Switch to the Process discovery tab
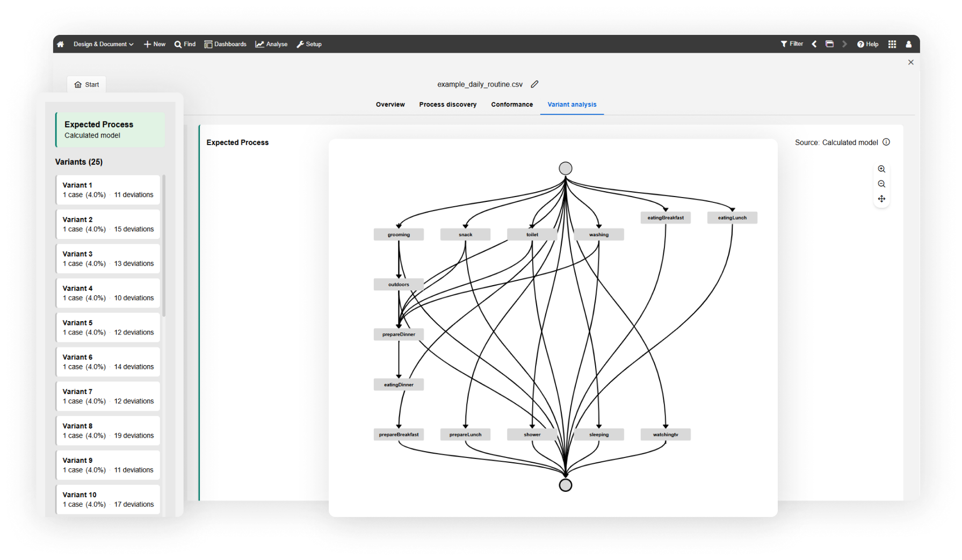Image resolution: width=962 pixels, height=560 pixels. [x=448, y=105]
